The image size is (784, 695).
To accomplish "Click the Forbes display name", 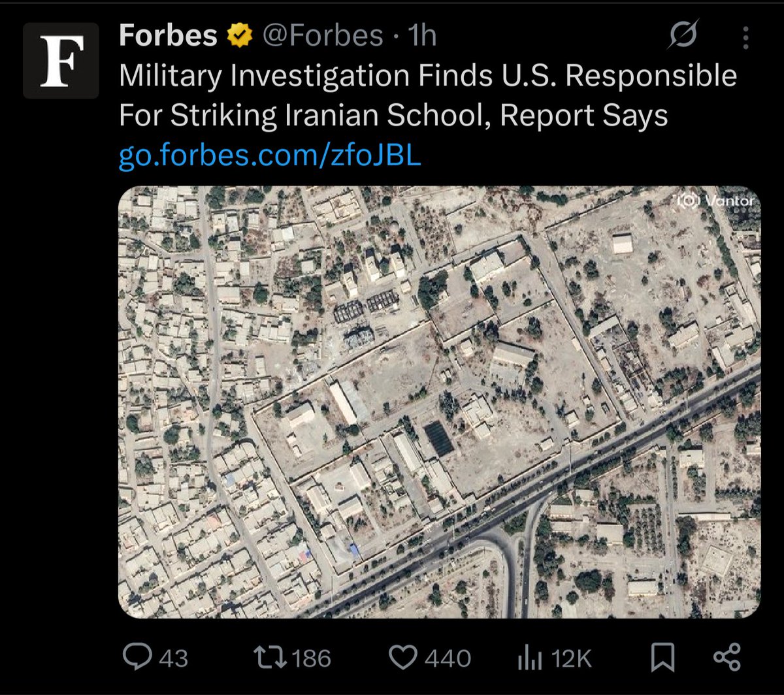I will click(x=168, y=36).
